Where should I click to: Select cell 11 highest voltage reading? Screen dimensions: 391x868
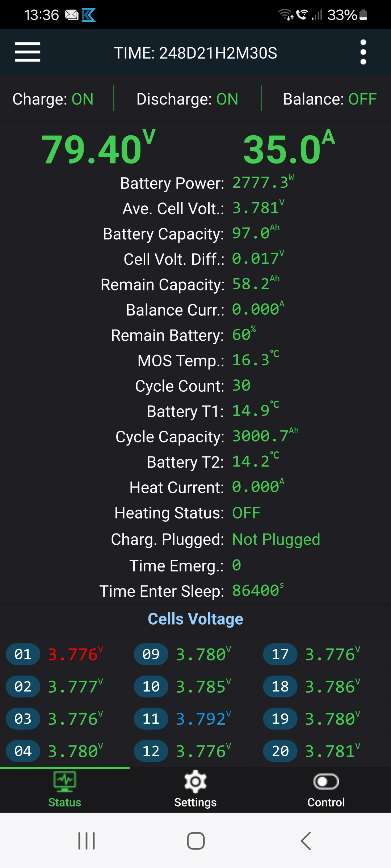coord(202,719)
